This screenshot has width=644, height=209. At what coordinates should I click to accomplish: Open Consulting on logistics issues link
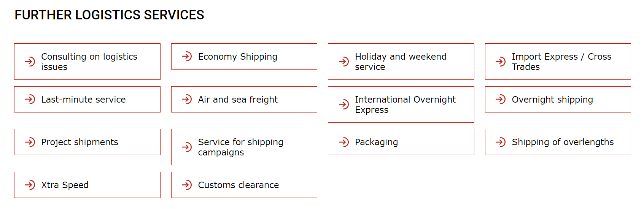(x=87, y=62)
